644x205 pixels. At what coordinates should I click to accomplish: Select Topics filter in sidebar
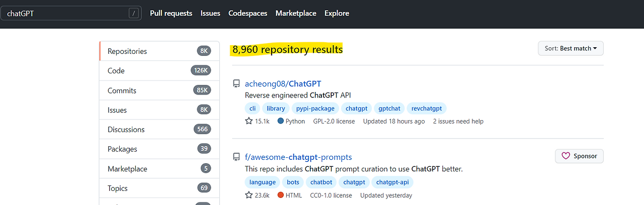pyautogui.click(x=159, y=188)
